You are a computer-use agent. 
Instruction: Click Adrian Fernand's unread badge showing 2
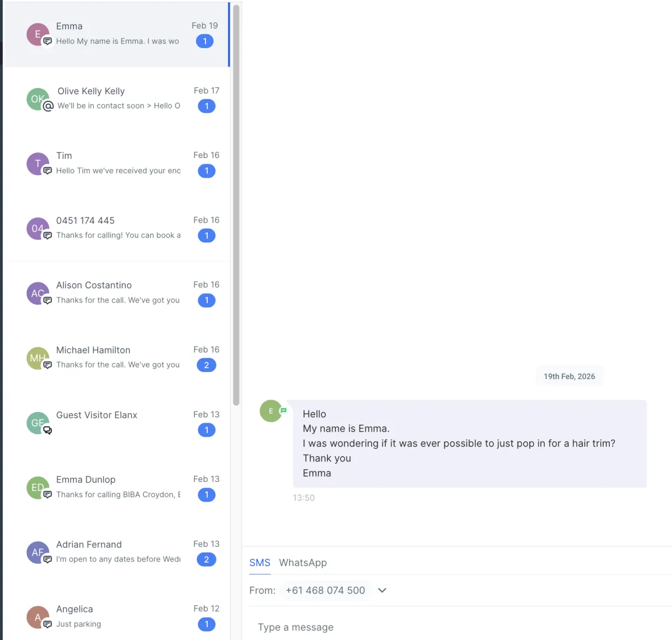207,559
